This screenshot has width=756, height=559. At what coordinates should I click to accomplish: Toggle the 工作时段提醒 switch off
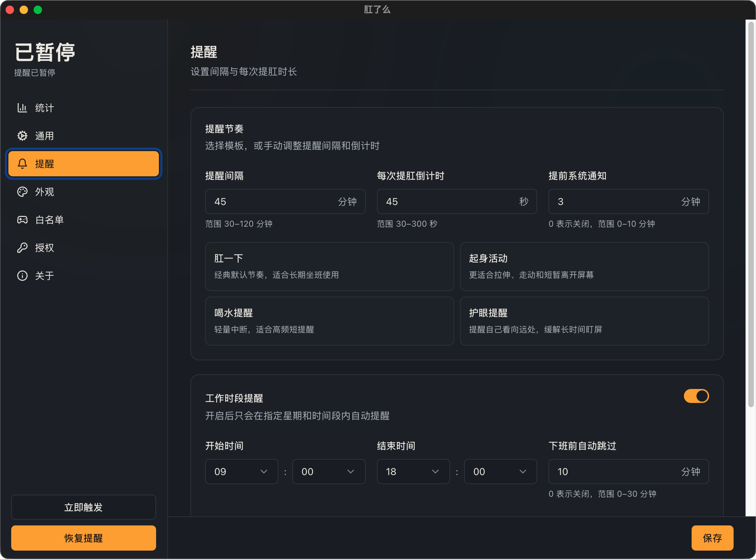pyautogui.click(x=696, y=396)
